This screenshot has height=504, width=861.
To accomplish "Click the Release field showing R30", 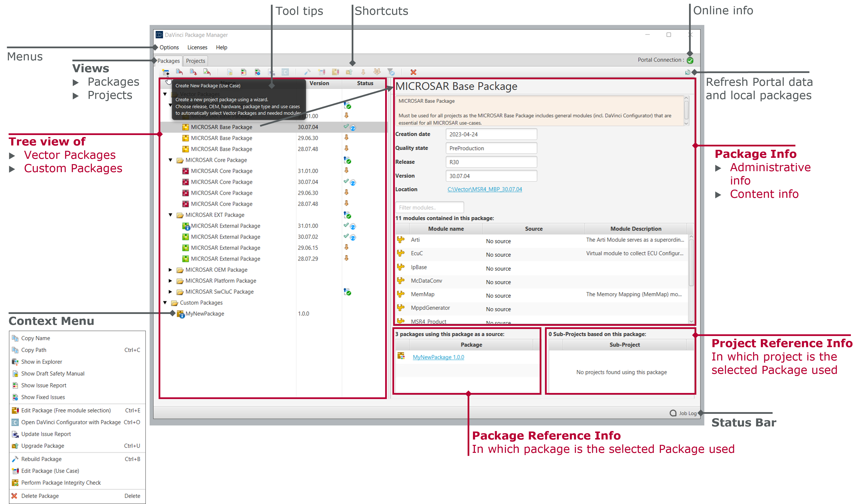I will (x=491, y=162).
